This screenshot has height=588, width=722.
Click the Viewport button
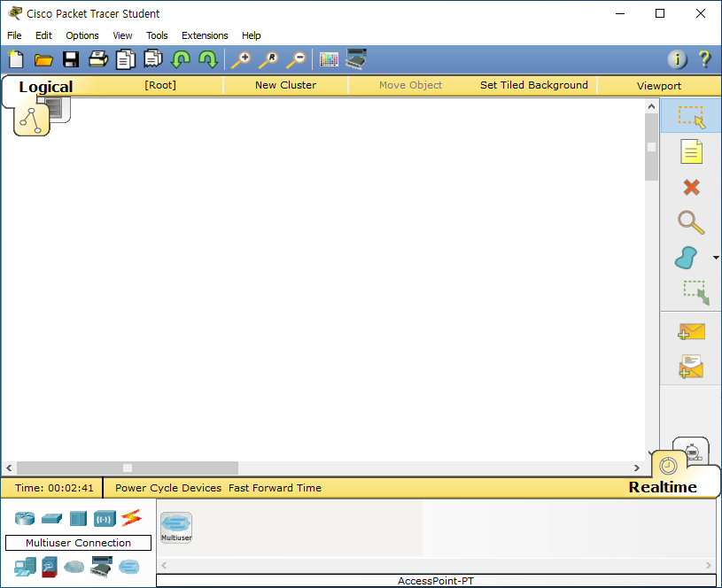click(x=659, y=86)
